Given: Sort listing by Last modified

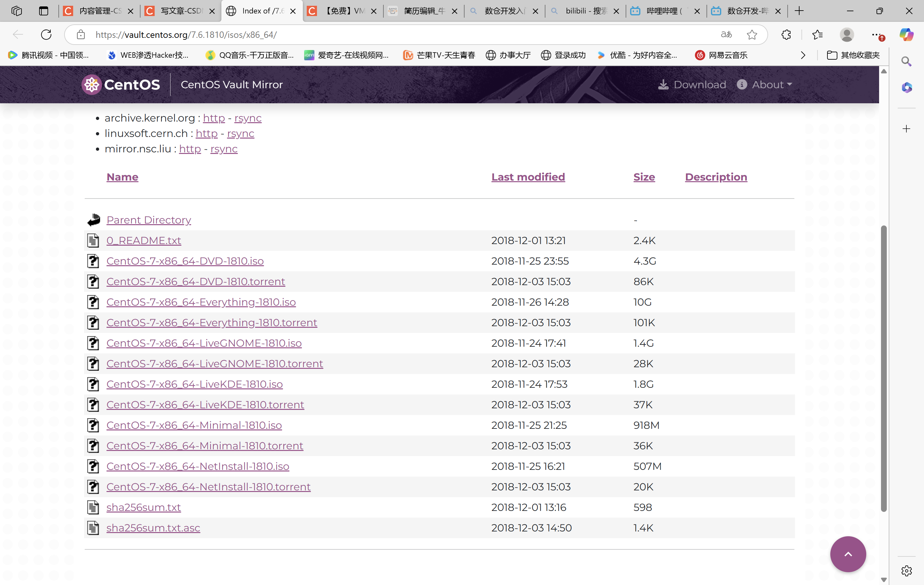Looking at the screenshot, I should click(528, 177).
